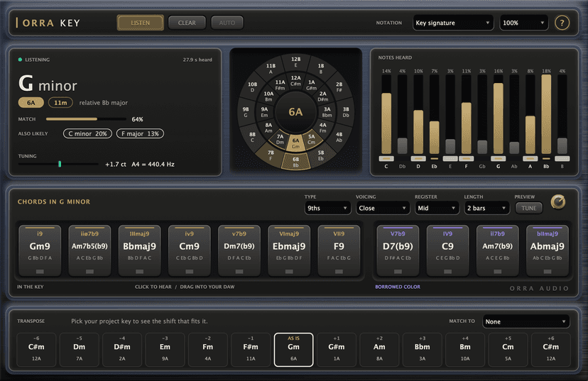The width and height of the screenshot is (588, 381).
Task: Choose the C minor 20% alternative key
Action: tap(87, 134)
